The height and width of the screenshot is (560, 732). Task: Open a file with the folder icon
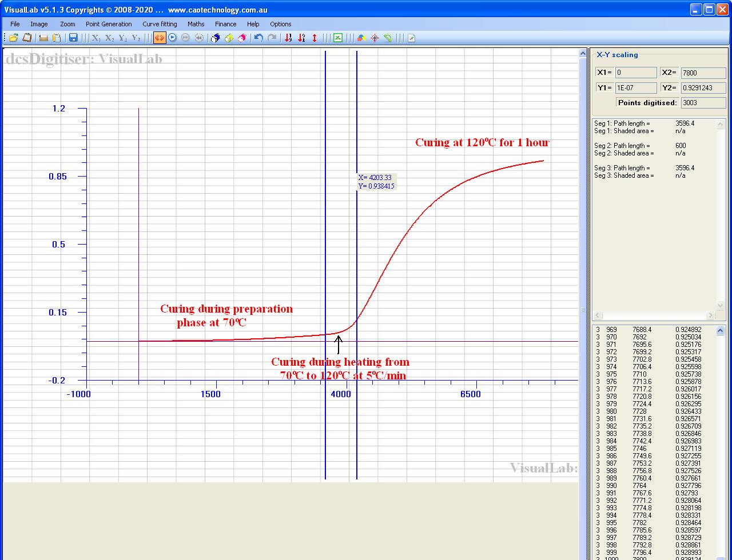coord(13,38)
